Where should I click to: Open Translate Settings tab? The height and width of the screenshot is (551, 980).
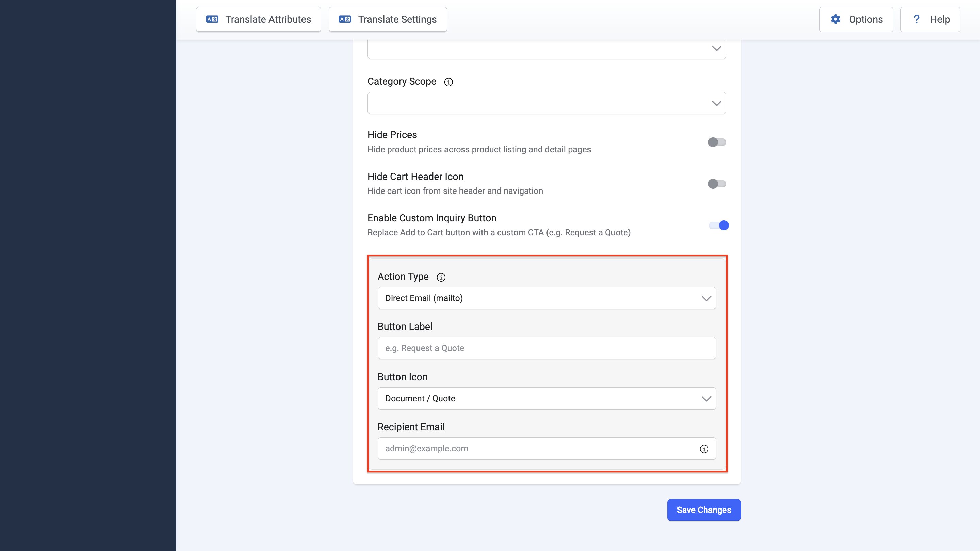pyautogui.click(x=388, y=19)
